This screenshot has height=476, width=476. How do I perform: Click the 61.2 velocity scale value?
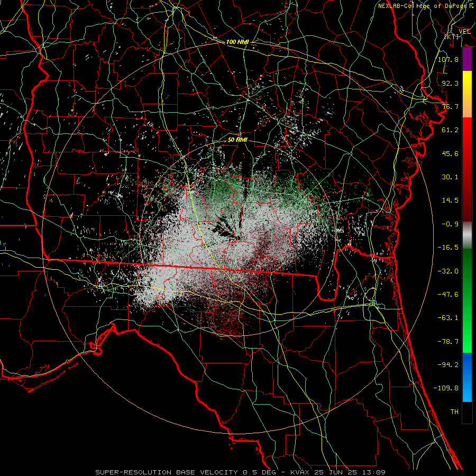[450, 130]
